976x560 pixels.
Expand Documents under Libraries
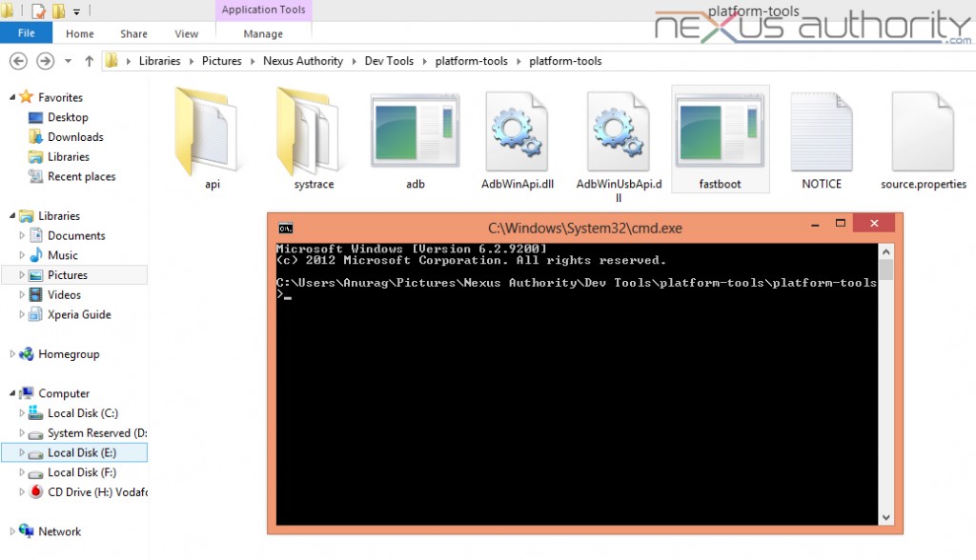[x=21, y=235]
